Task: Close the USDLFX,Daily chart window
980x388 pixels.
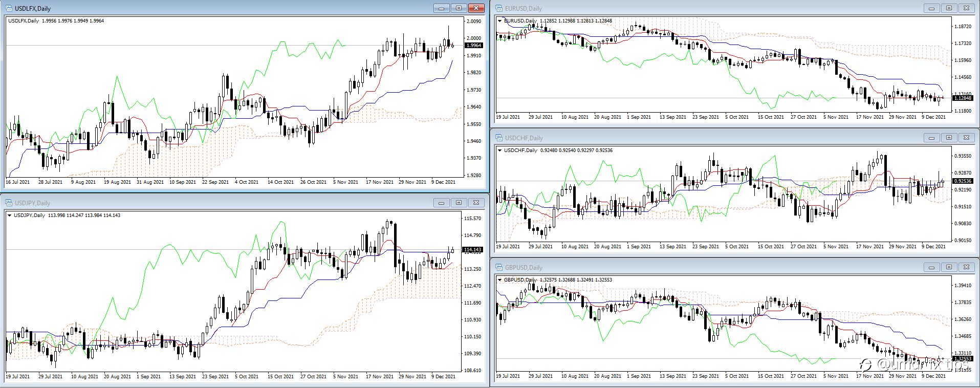Action: 476,8
